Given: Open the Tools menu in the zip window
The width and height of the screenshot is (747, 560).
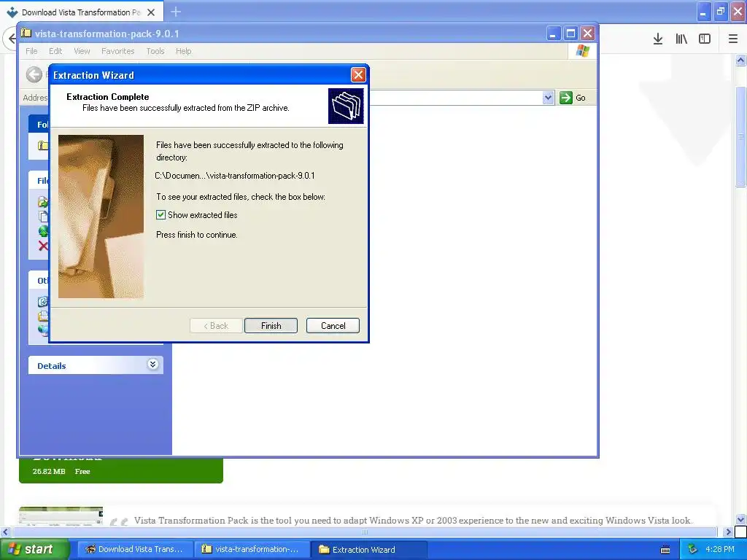Looking at the screenshot, I should (155, 51).
